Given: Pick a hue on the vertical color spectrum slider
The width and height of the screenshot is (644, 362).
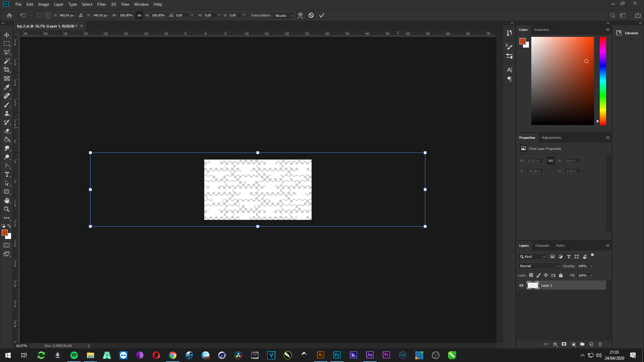Looking at the screenshot, I should coord(602,80).
